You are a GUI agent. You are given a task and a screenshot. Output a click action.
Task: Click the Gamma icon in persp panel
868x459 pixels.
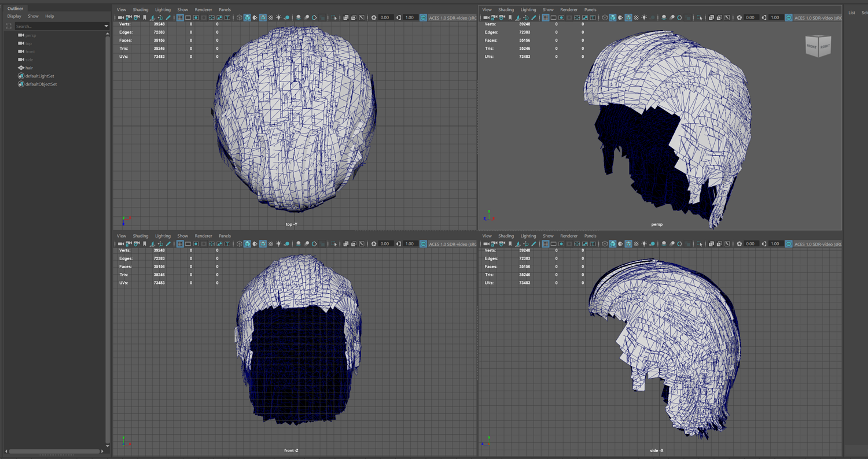pos(764,18)
